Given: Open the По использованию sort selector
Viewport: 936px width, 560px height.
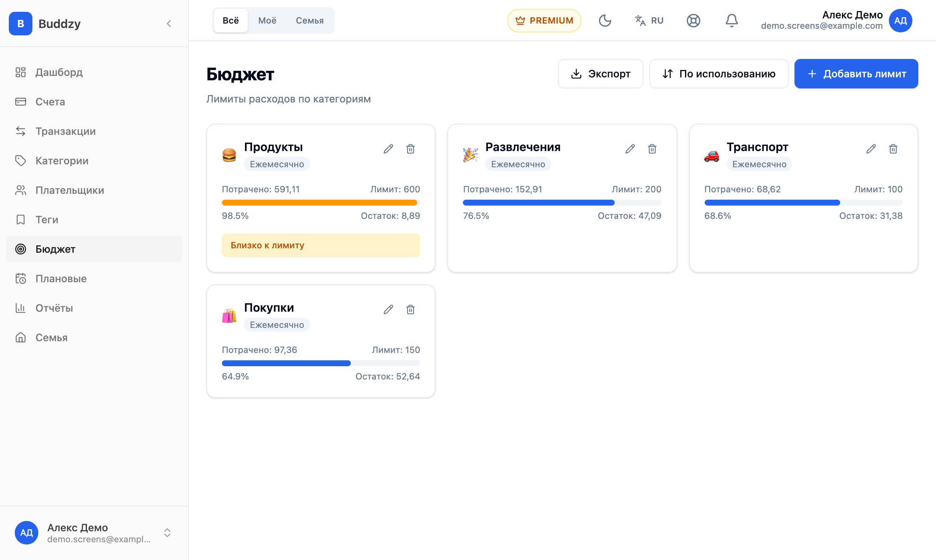Looking at the screenshot, I should 719,74.
